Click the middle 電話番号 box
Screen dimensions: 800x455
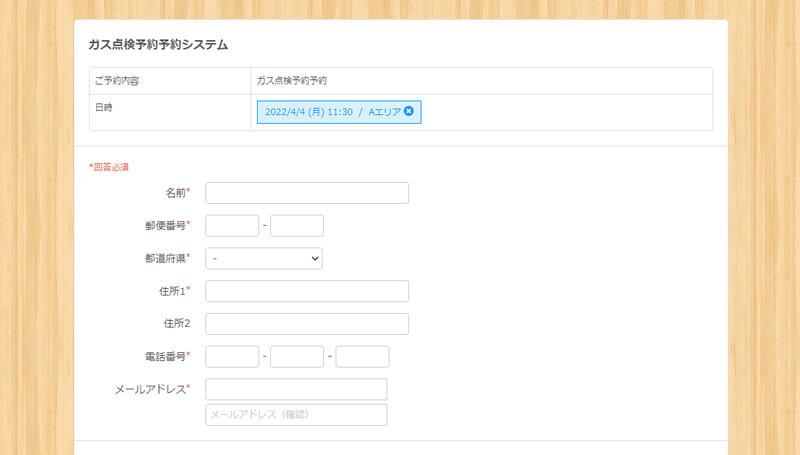click(296, 357)
